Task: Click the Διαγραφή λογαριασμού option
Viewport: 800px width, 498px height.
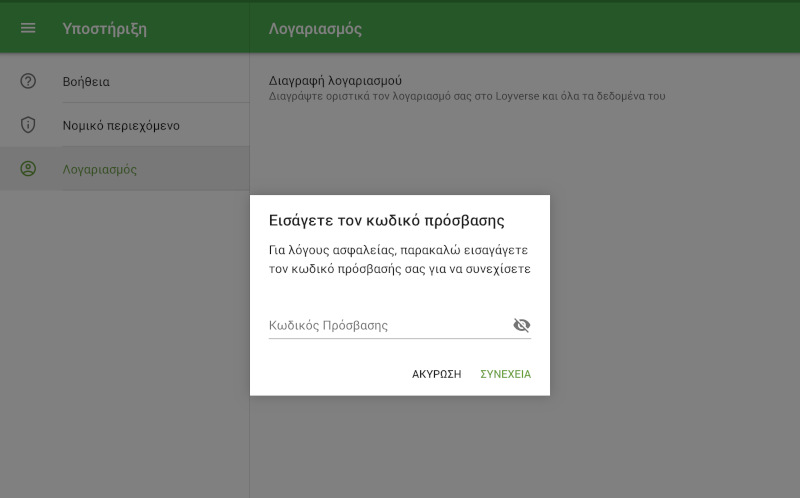Action: (x=335, y=80)
